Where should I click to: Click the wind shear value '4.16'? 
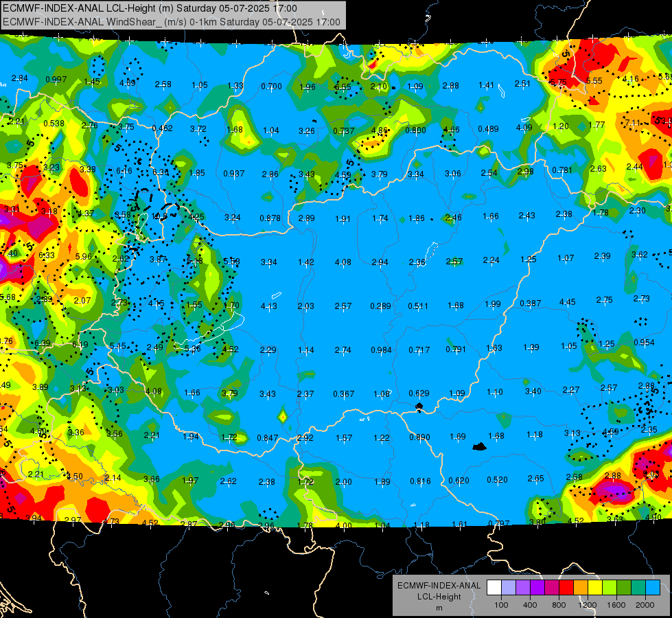click(630, 79)
